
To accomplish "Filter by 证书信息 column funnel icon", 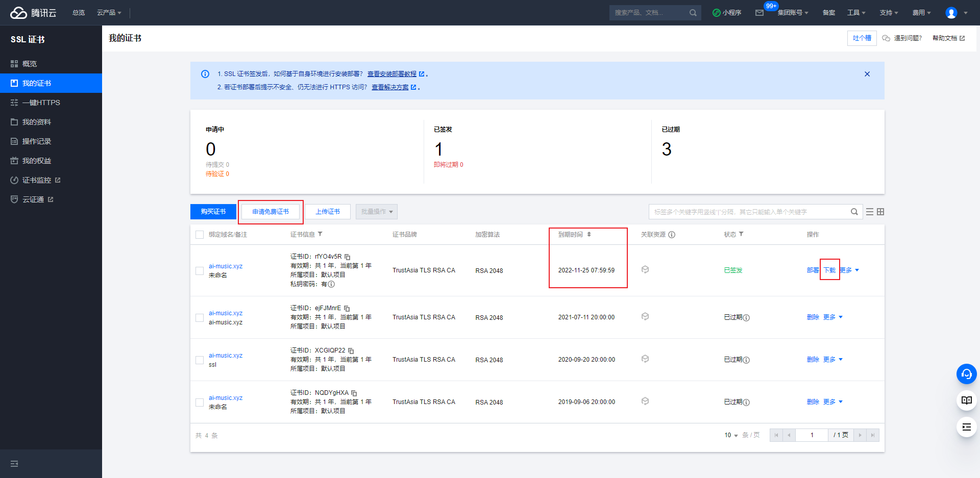I will point(320,234).
